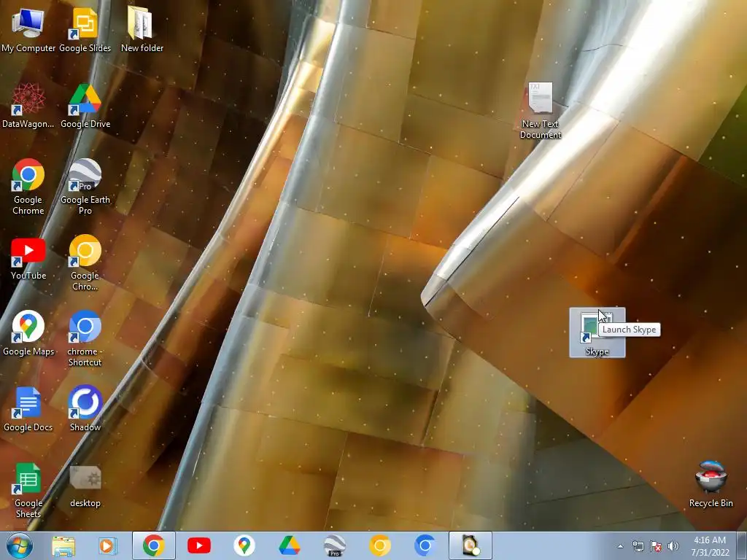Open Windows Explorer from the taskbar

(63, 545)
